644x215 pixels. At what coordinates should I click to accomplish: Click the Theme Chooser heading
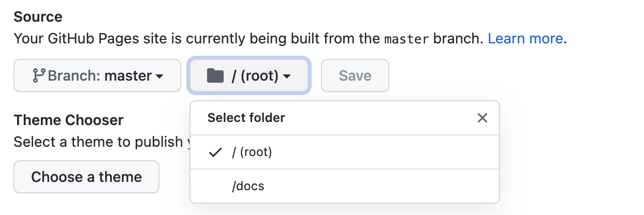[69, 120]
